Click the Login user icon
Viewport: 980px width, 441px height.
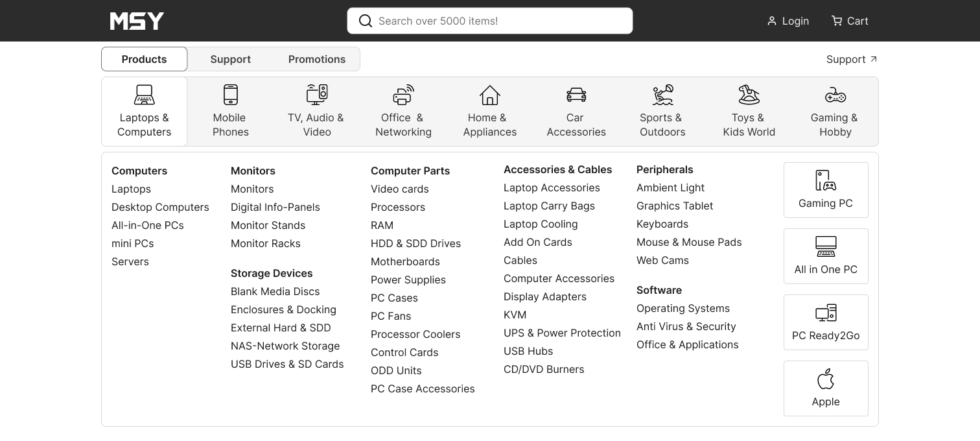pos(771,21)
